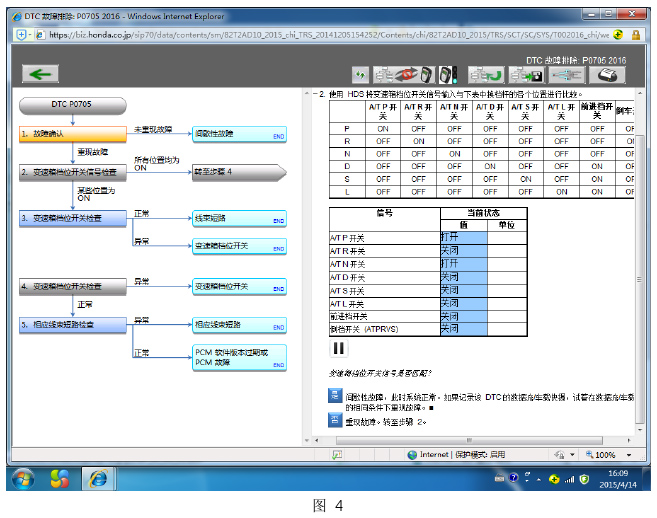Select flowchart step '5. 相应线束短路检查'
The height and width of the screenshot is (518, 657).
coord(73,325)
